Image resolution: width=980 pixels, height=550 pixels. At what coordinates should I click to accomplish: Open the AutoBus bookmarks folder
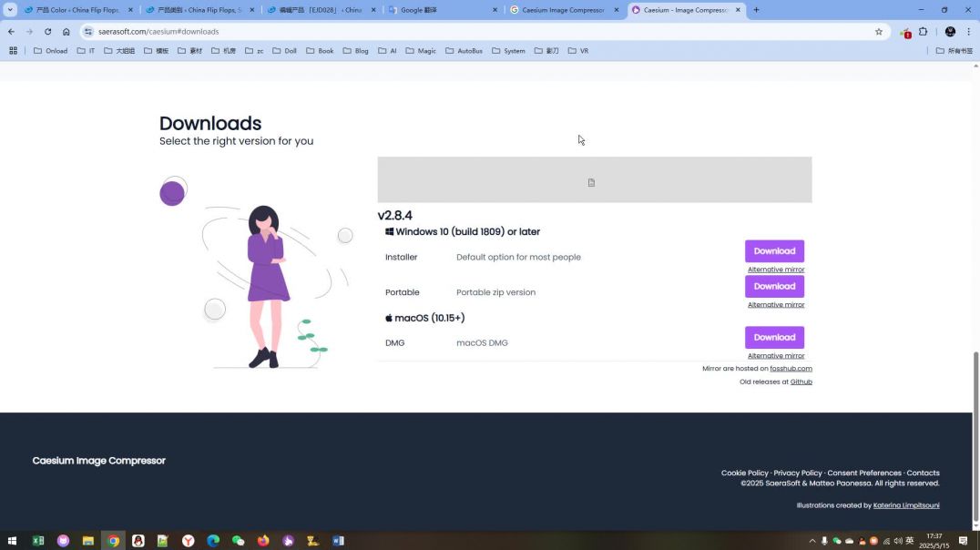[x=464, y=51]
